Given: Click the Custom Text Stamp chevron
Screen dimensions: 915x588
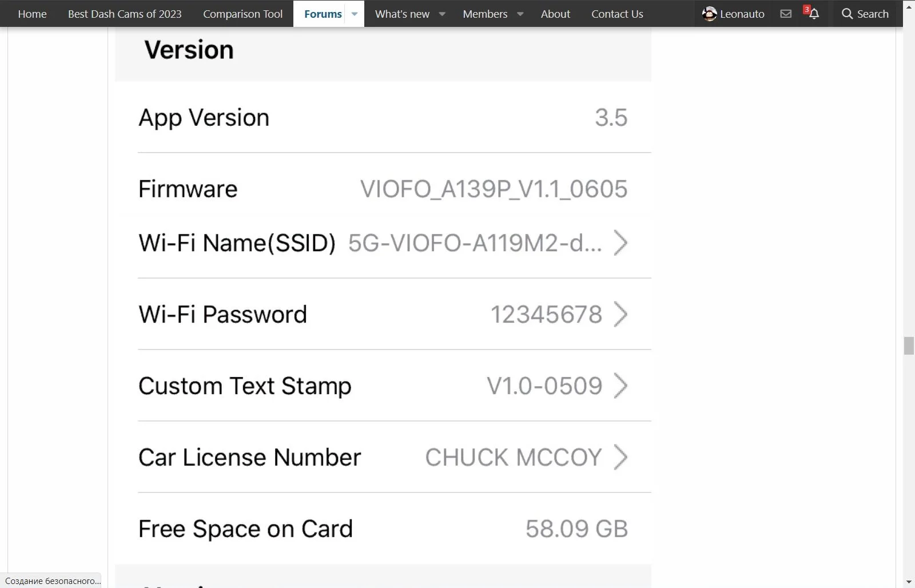Looking at the screenshot, I should pyautogui.click(x=620, y=386).
